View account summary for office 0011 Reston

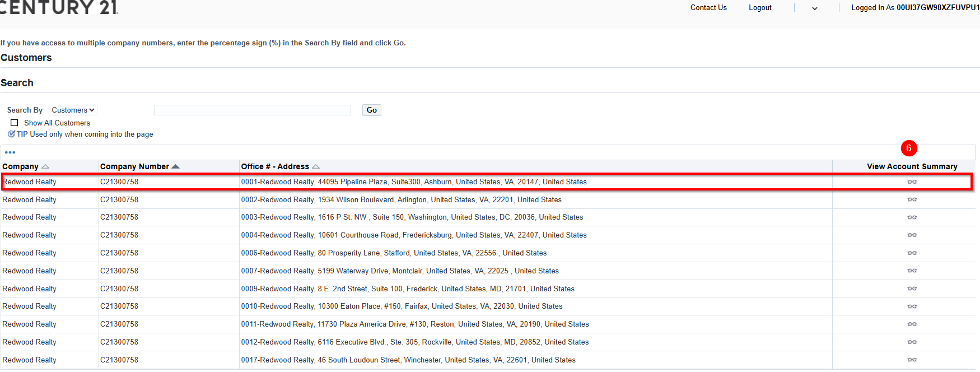click(912, 324)
